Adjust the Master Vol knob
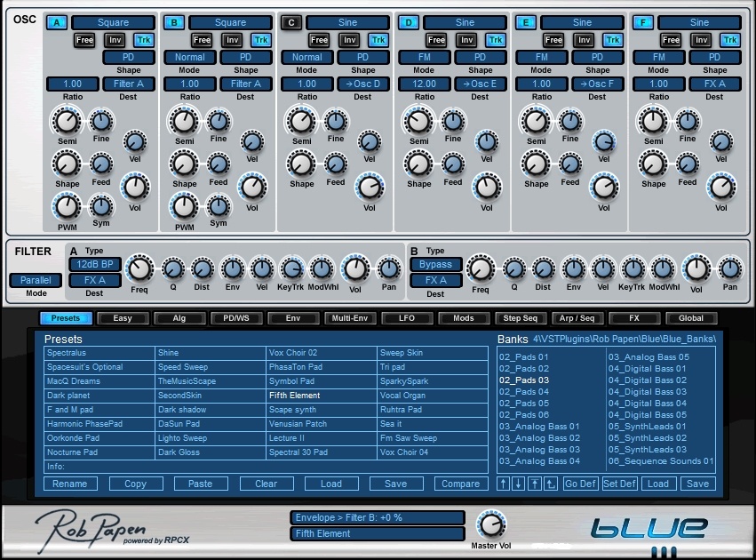Viewport: 756px width, 560px height. click(x=488, y=524)
